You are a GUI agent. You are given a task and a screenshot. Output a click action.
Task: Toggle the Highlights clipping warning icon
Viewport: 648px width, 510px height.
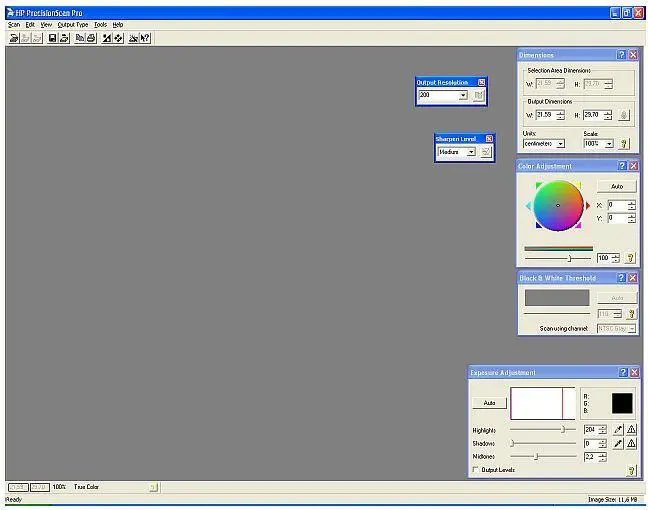click(631, 430)
